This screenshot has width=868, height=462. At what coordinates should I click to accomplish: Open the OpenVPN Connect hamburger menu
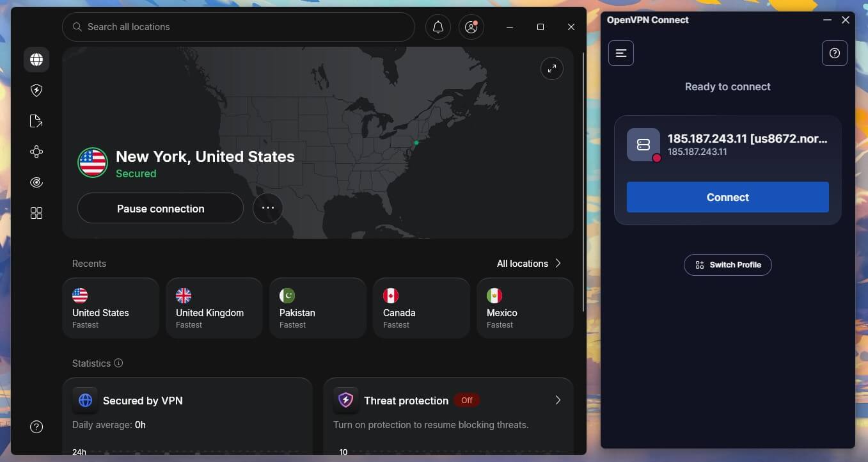coord(621,53)
